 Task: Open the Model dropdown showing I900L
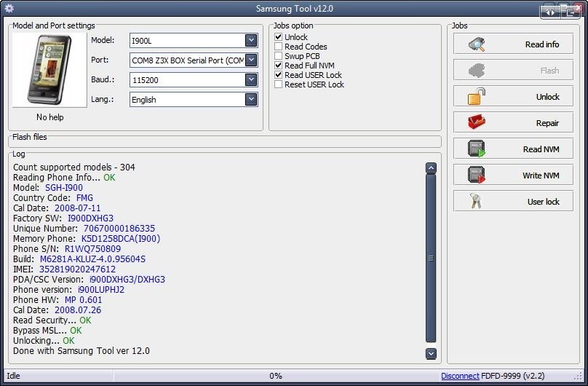click(251, 40)
